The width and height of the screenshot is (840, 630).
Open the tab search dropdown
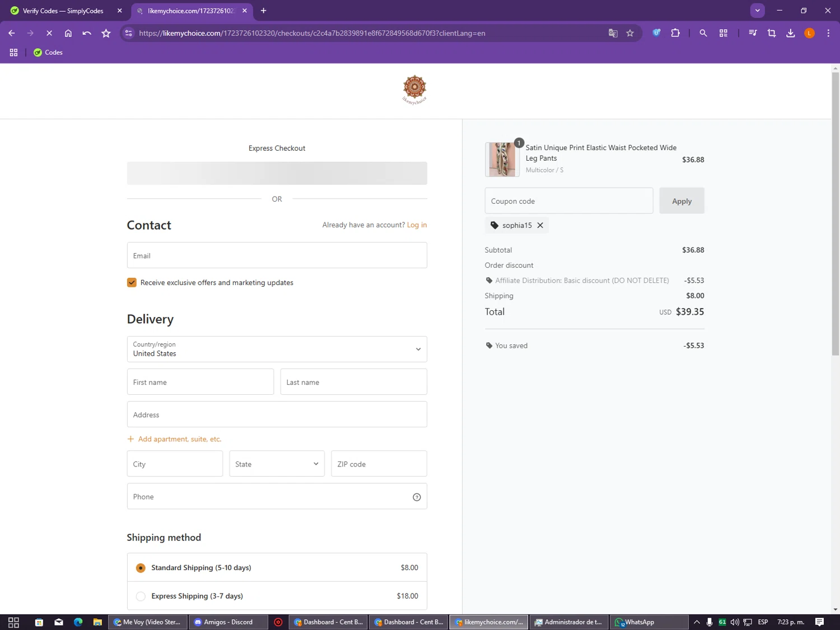click(x=757, y=11)
